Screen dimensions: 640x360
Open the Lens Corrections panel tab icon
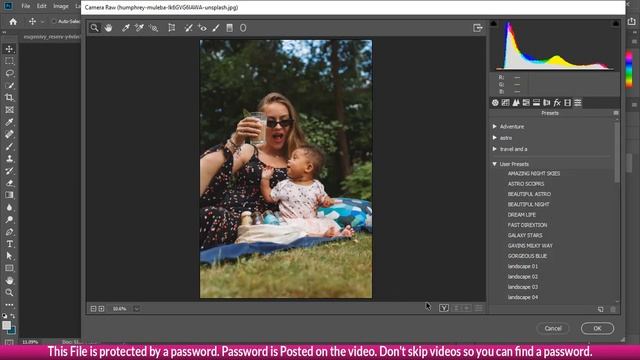tap(547, 103)
